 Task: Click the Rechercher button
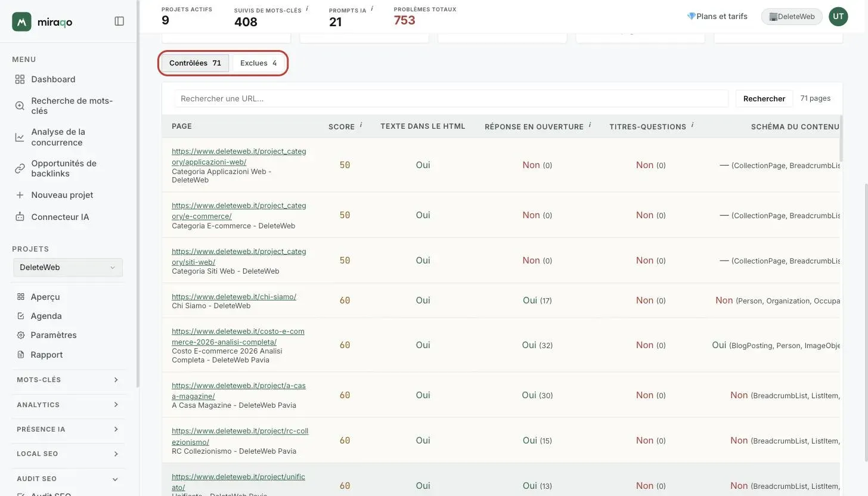pyautogui.click(x=764, y=98)
